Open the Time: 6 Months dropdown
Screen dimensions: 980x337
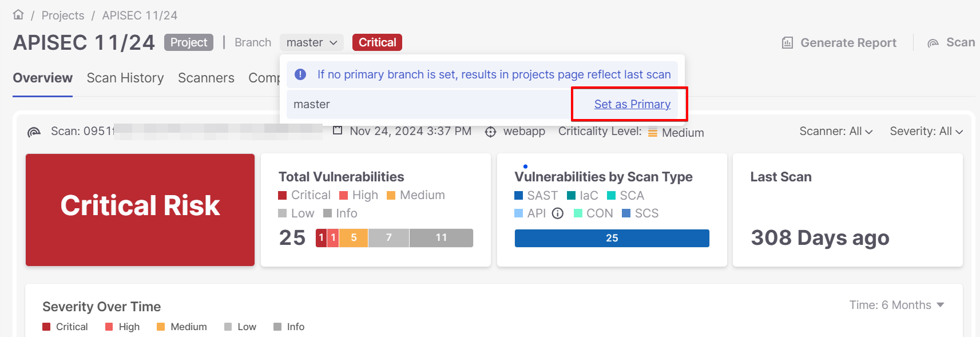896,305
